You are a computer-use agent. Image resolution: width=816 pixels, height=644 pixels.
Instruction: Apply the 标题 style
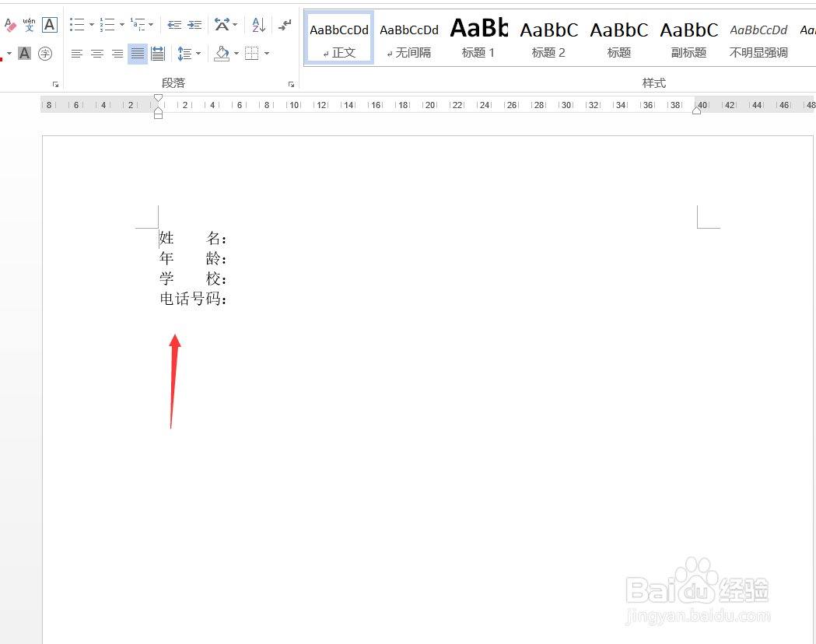[x=618, y=38]
